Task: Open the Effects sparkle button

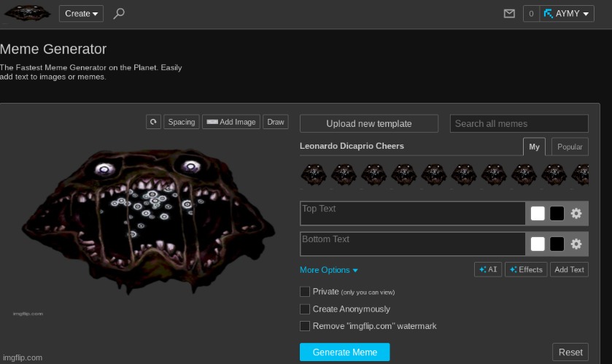Action: tap(526, 269)
